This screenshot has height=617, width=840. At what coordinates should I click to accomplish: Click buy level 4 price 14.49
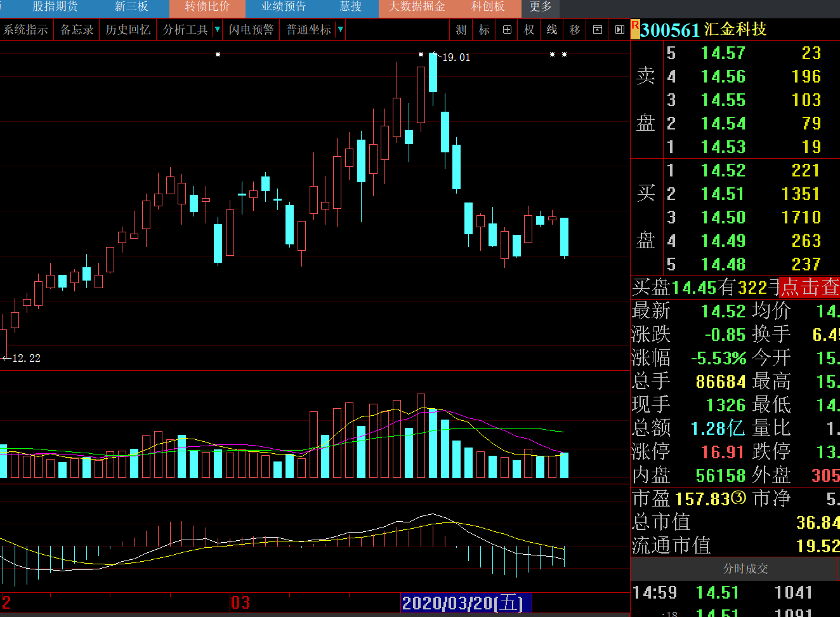(x=723, y=241)
